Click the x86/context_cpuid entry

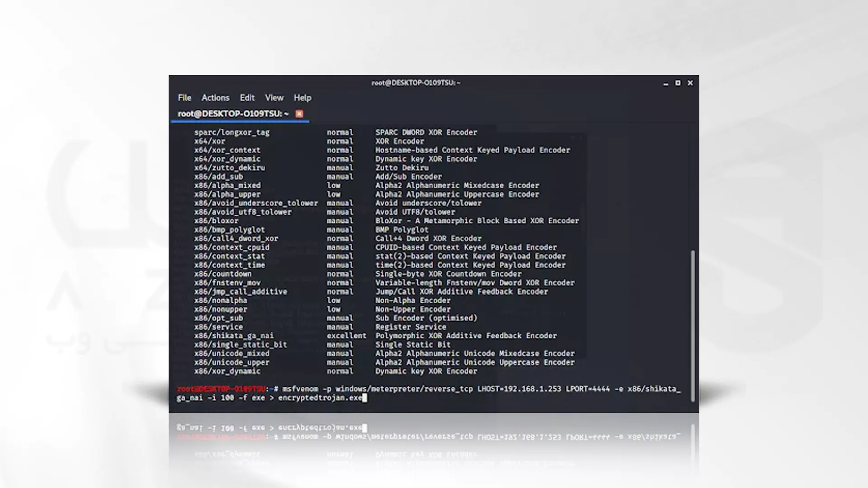point(232,247)
